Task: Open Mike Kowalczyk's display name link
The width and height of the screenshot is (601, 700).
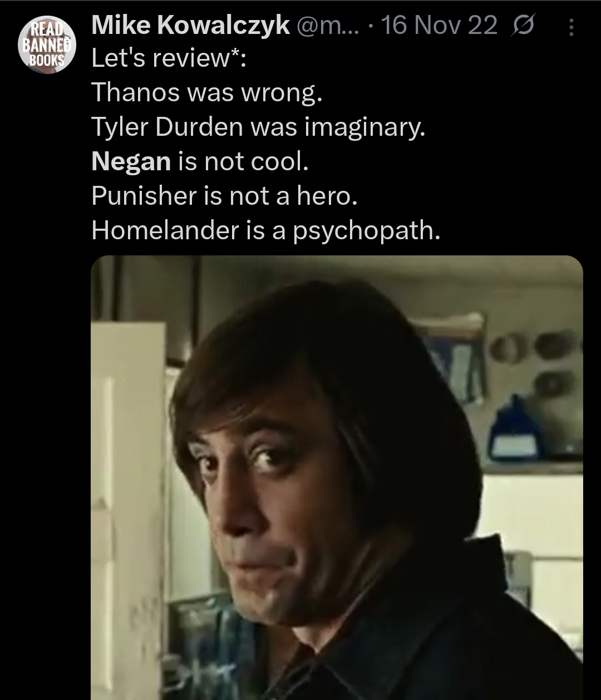Action: point(190,25)
